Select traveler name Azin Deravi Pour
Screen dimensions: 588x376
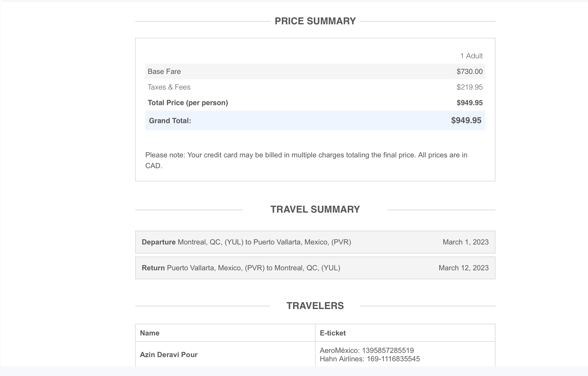pyautogui.click(x=169, y=355)
